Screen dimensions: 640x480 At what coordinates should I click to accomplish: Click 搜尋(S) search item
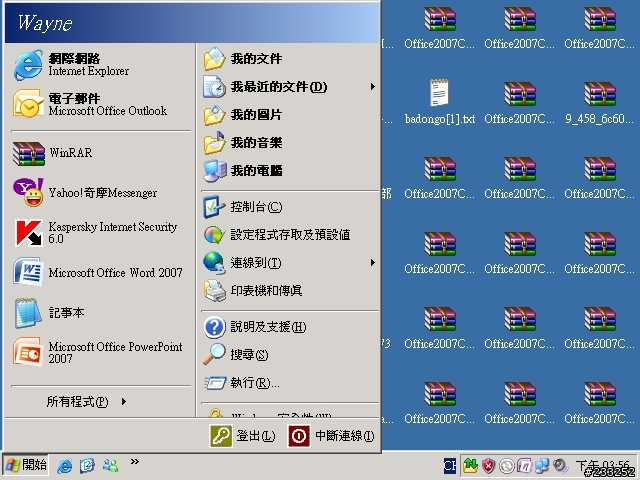point(290,355)
